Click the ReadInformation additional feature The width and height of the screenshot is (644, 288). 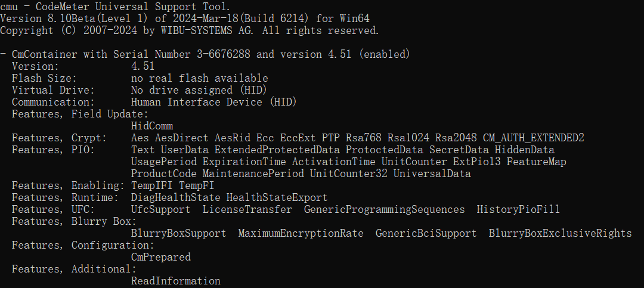point(176,281)
